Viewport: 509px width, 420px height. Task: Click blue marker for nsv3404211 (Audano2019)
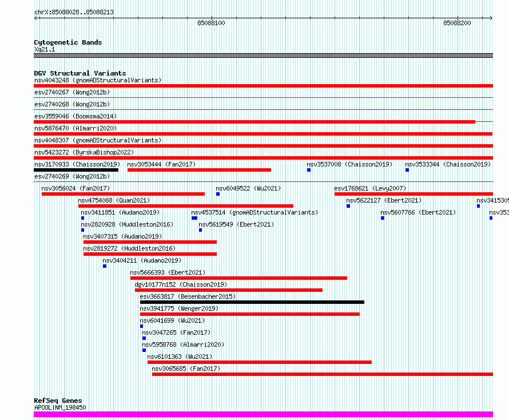pyautogui.click(x=105, y=266)
